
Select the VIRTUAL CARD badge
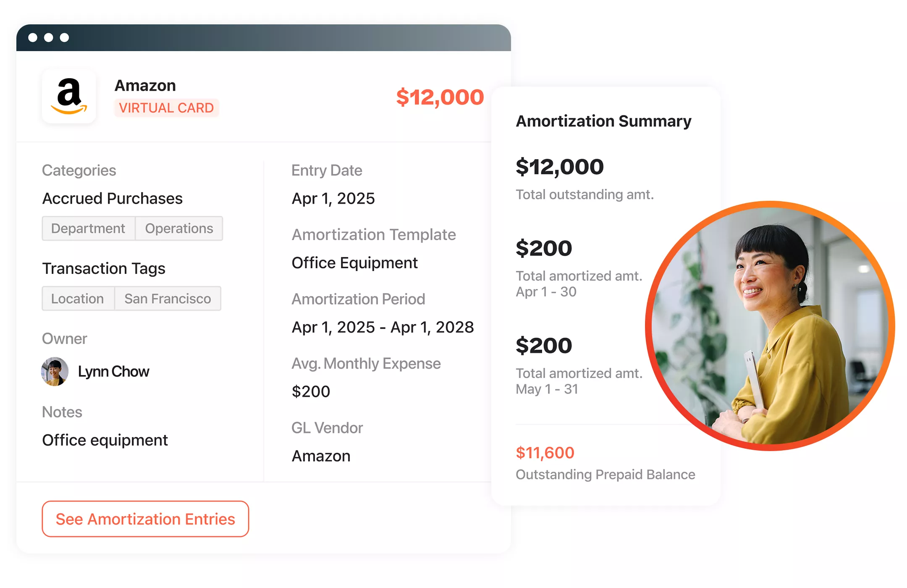pos(166,108)
